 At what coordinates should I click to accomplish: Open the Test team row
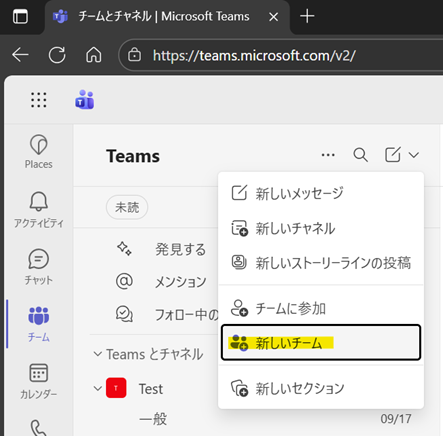(151, 389)
